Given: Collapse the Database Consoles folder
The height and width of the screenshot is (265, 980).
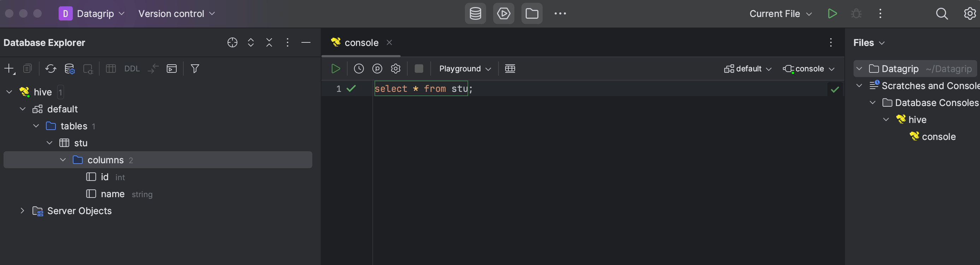Looking at the screenshot, I should [873, 103].
